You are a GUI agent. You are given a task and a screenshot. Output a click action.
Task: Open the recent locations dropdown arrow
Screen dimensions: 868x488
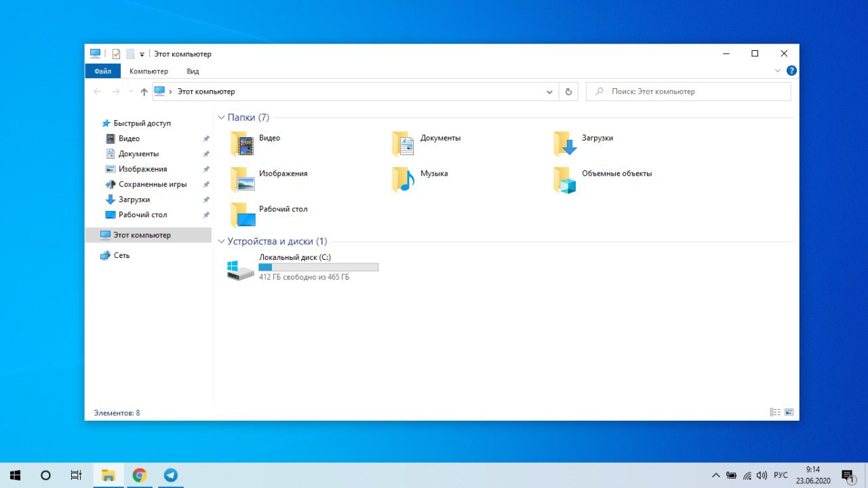130,92
